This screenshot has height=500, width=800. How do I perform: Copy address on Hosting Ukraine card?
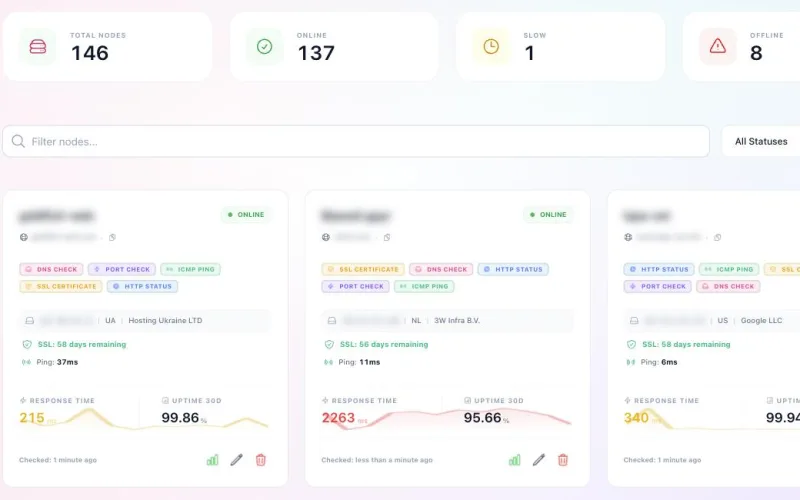[112, 237]
